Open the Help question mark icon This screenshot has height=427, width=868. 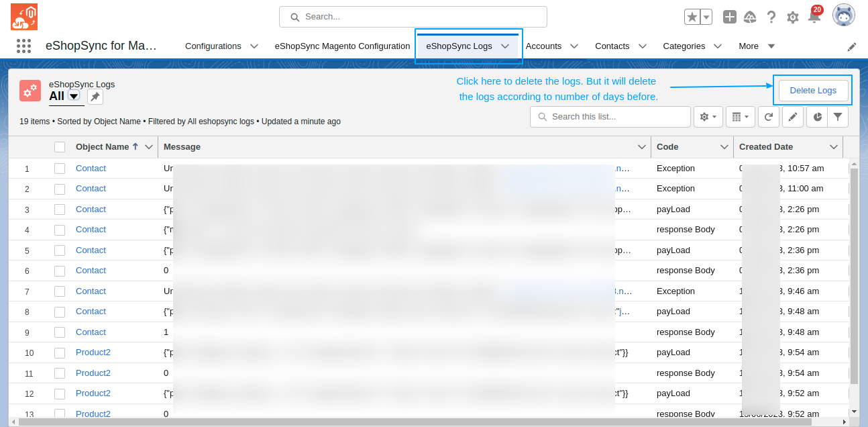click(x=771, y=17)
